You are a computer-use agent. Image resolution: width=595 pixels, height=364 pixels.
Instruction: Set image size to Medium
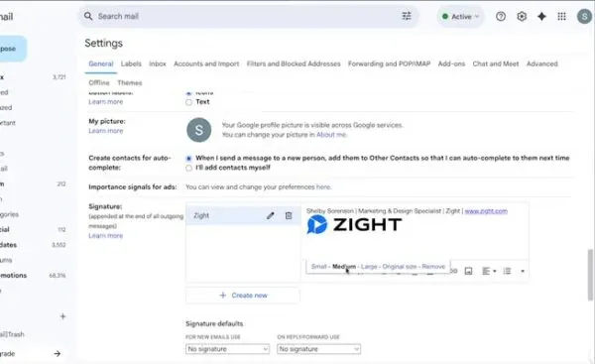344,267
